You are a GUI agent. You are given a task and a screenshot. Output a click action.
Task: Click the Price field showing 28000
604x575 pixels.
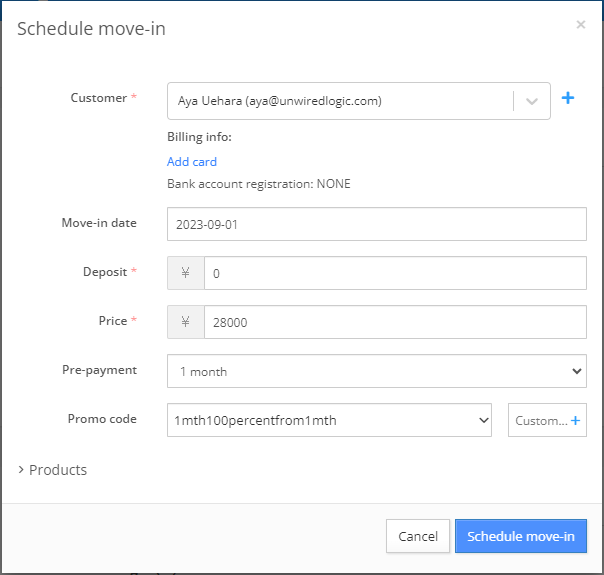click(x=395, y=322)
